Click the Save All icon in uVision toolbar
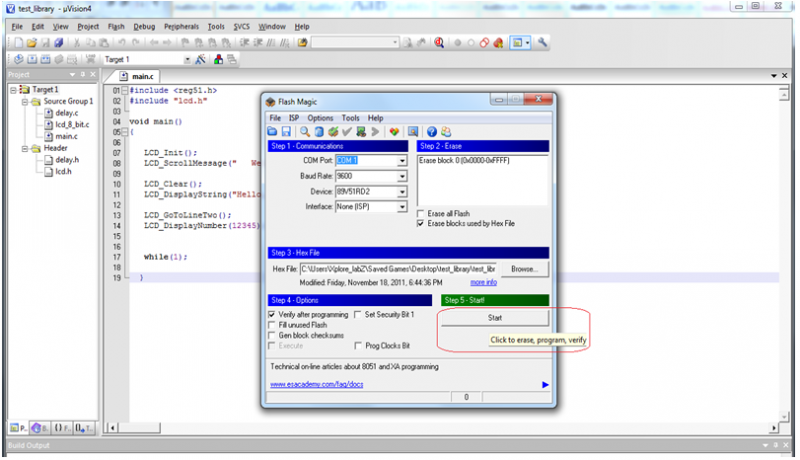 (59, 43)
